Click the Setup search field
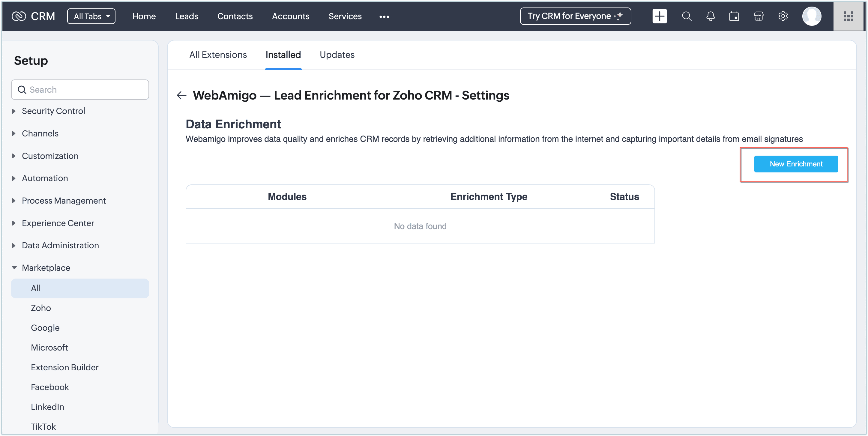Screen dimensions: 868x436 click(80, 90)
